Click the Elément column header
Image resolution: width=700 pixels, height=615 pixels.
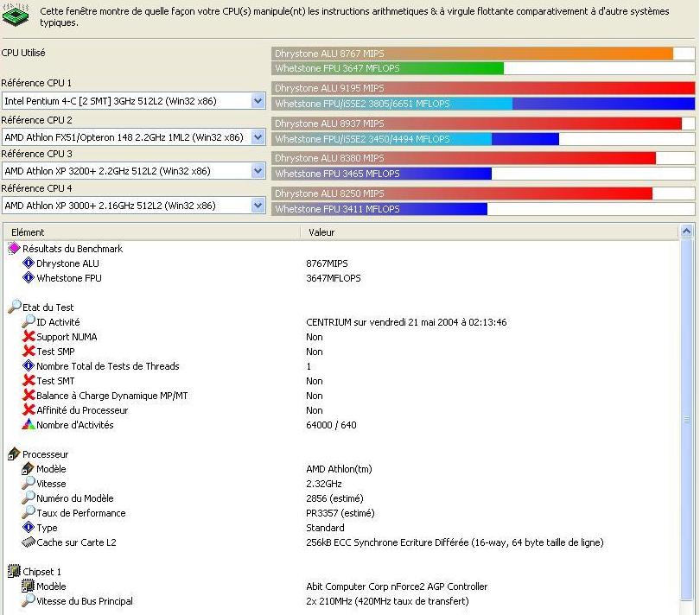click(152, 232)
